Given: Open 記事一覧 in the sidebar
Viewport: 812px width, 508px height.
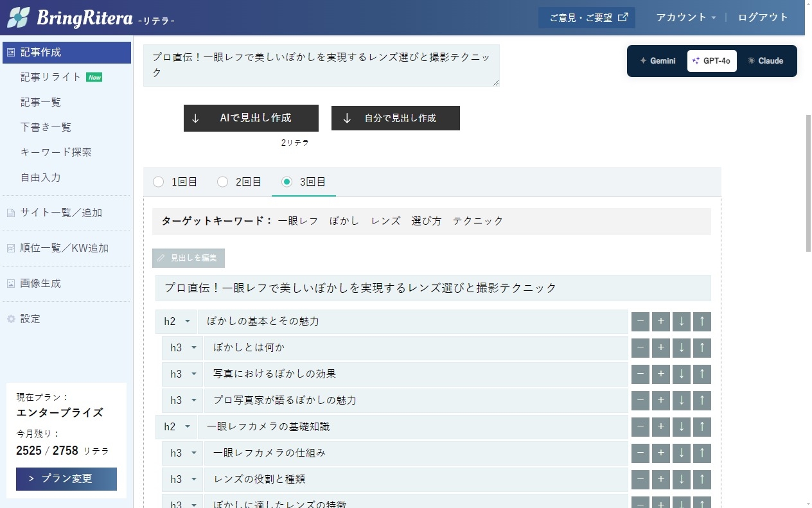Looking at the screenshot, I should [40, 102].
